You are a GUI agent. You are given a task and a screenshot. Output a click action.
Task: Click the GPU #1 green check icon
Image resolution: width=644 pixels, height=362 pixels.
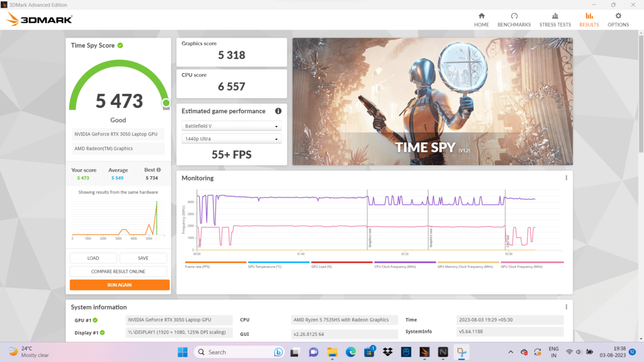coord(95,320)
